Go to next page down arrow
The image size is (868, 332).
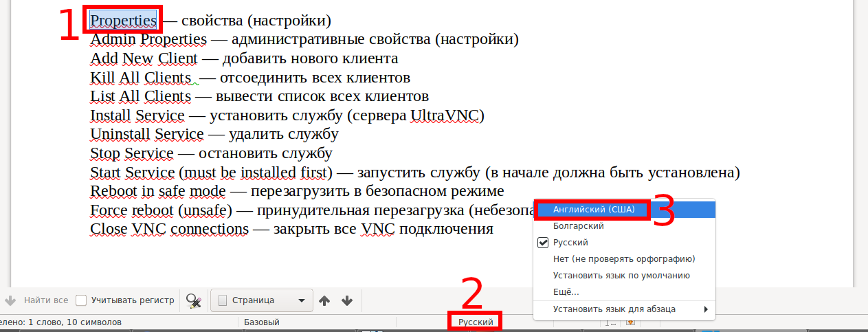(347, 300)
